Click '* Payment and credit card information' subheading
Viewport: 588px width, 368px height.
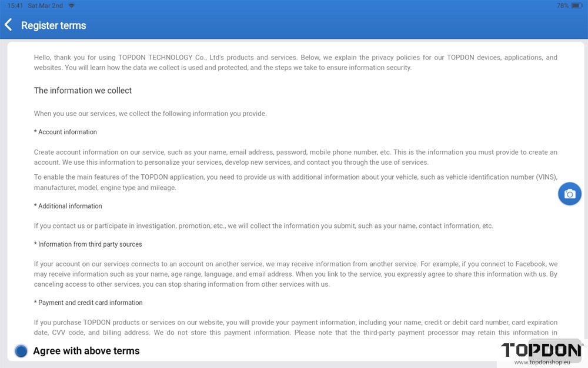click(x=88, y=303)
